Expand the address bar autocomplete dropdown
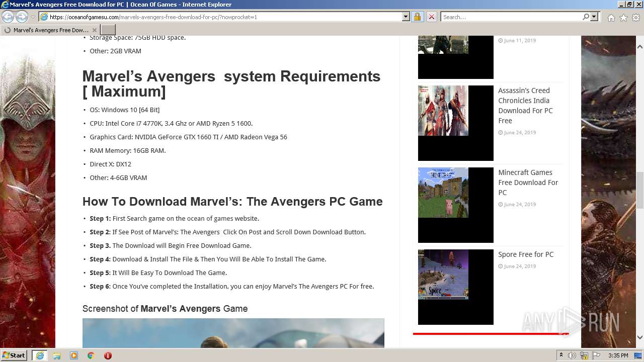The width and height of the screenshot is (644, 362). click(x=406, y=17)
